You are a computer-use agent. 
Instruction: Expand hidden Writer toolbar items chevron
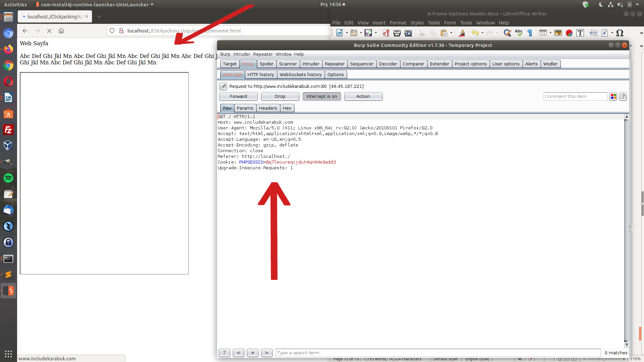point(641,33)
